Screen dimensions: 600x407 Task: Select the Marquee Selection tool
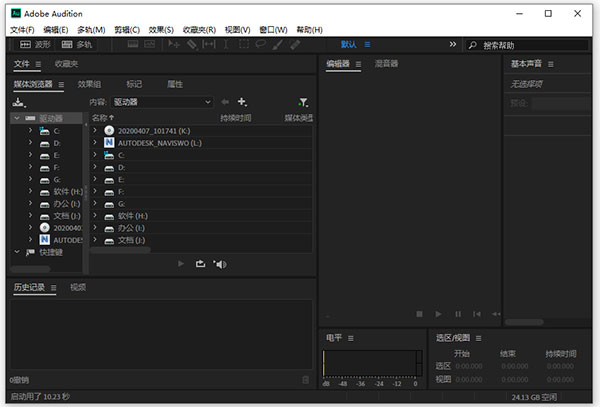tap(243, 44)
